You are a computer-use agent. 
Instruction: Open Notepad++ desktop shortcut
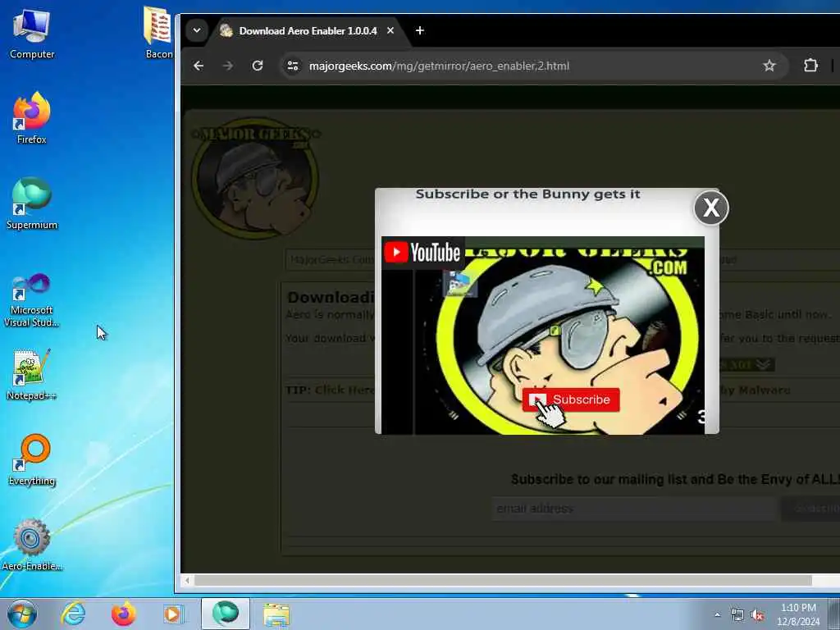click(32, 374)
